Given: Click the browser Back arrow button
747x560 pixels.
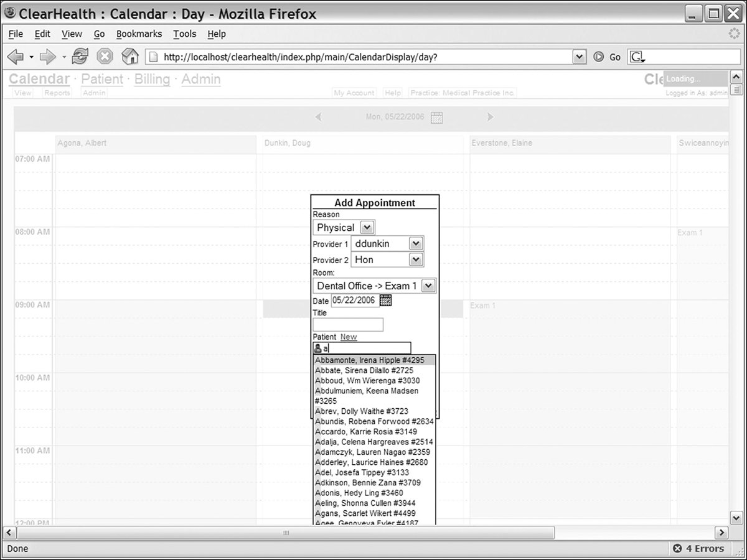Looking at the screenshot, I should tap(16, 57).
